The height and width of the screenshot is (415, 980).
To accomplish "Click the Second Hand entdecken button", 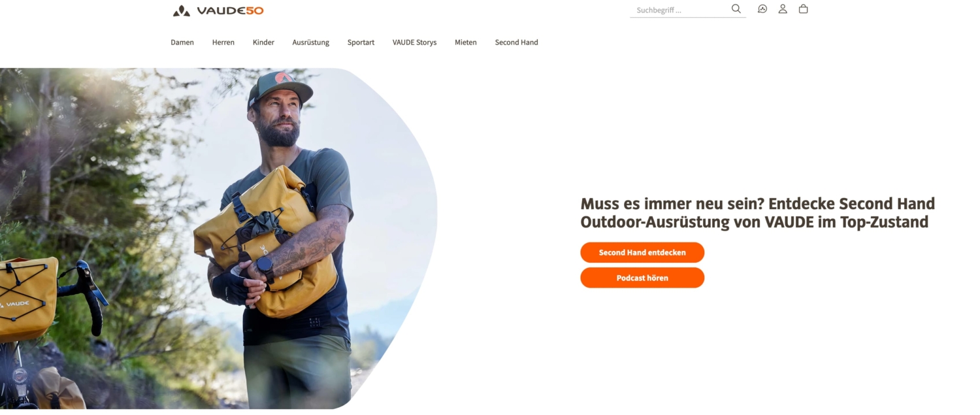I will click(642, 252).
